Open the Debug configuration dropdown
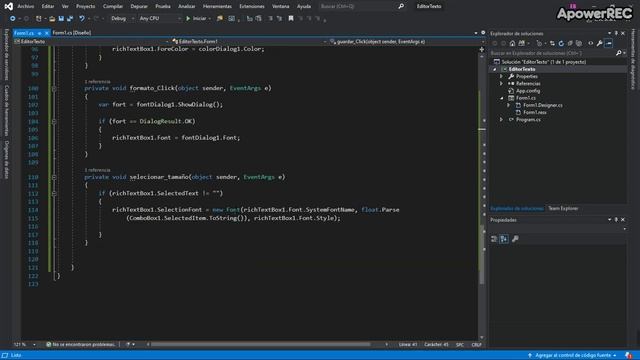This screenshot has height=360, width=640. pyautogui.click(x=122, y=18)
